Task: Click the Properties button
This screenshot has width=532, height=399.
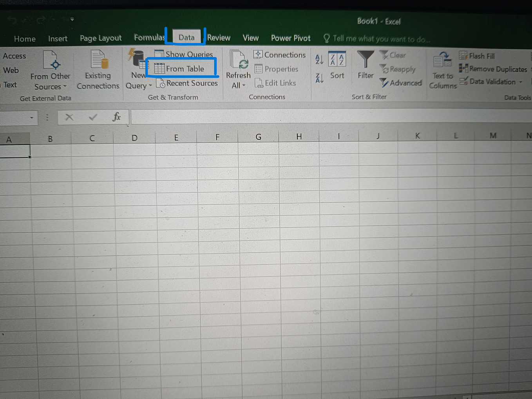Action: coord(277,69)
